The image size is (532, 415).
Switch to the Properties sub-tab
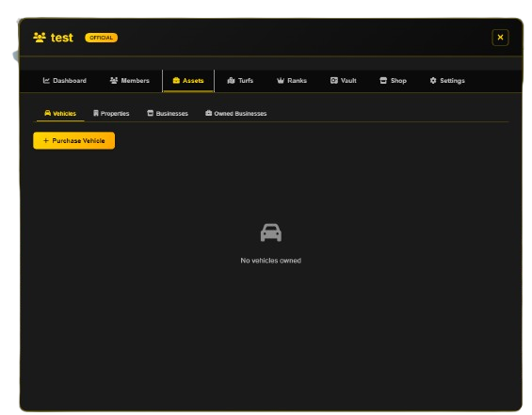pos(111,113)
